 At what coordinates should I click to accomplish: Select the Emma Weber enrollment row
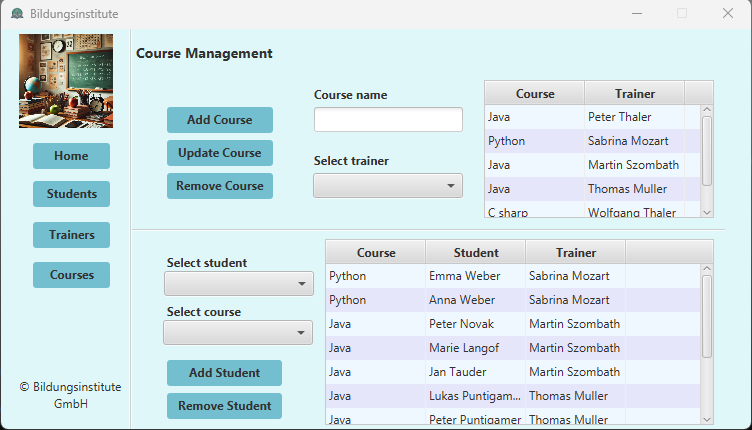pos(475,276)
